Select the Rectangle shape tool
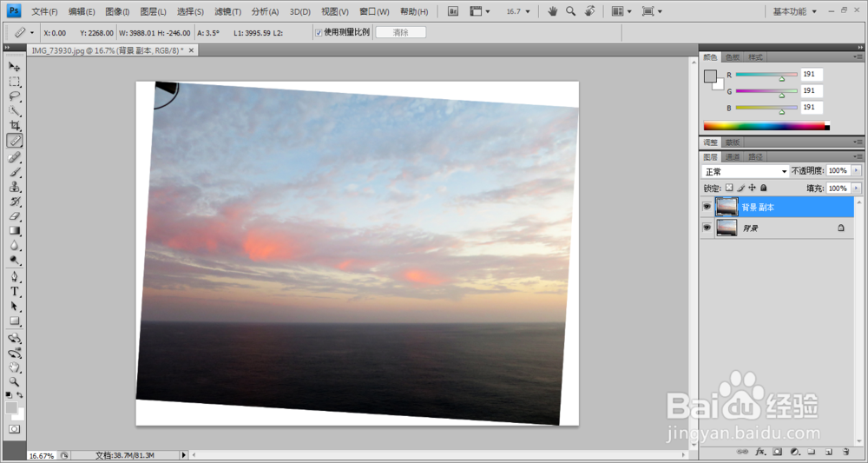 tap(15, 321)
